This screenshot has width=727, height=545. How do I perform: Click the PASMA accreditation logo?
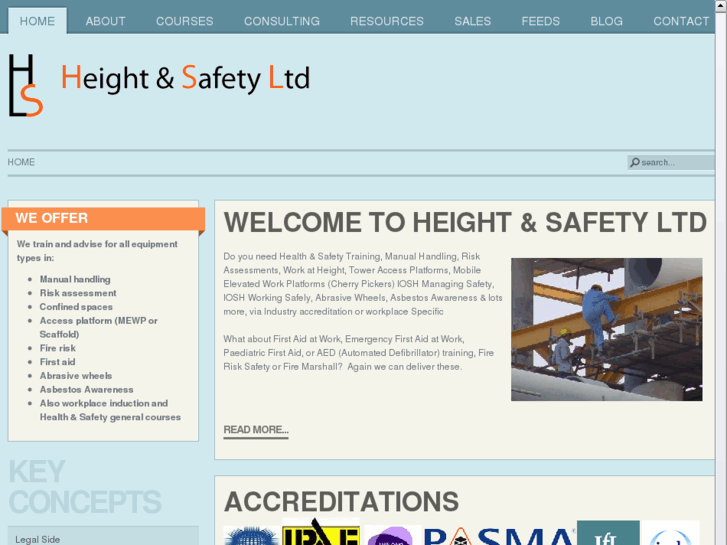coord(499,536)
